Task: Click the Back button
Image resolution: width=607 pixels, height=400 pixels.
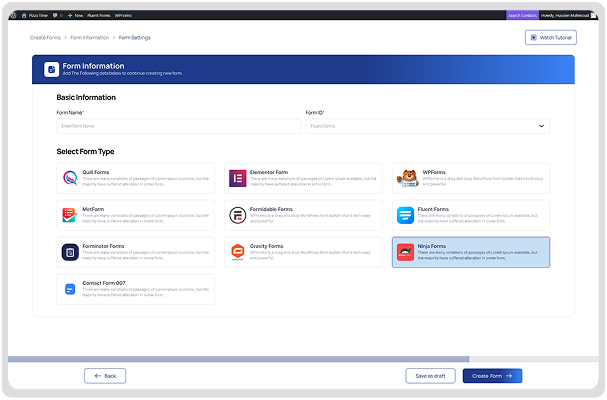Action: point(105,376)
